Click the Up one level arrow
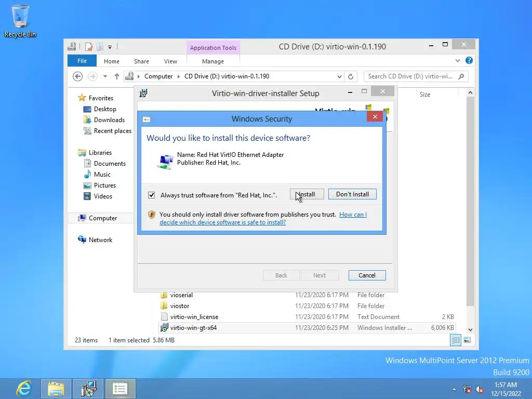Viewport: 532px width, 399px height. click(117, 76)
